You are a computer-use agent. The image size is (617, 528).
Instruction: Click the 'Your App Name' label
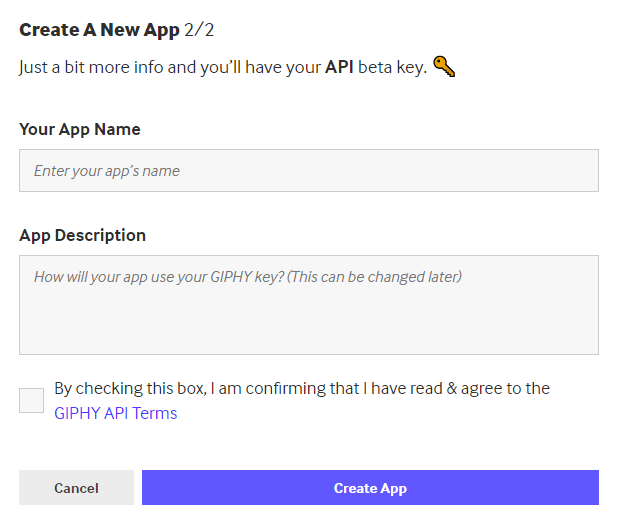tap(80, 129)
